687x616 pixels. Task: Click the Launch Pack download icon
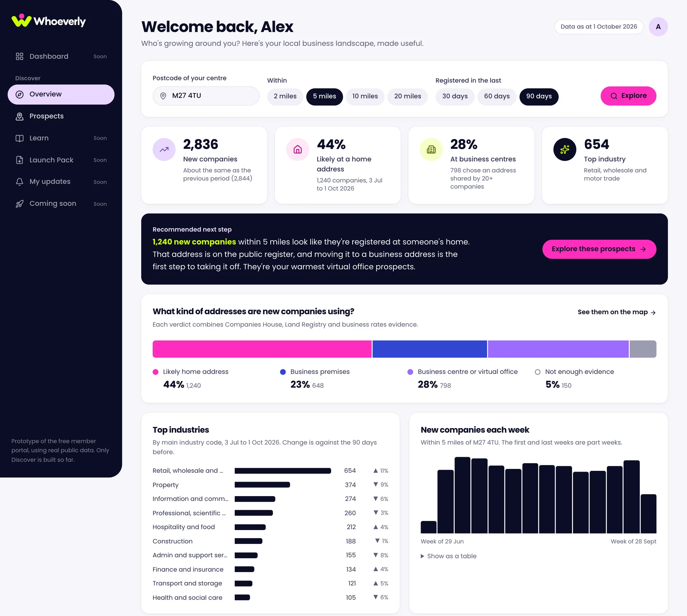click(19, 160)
